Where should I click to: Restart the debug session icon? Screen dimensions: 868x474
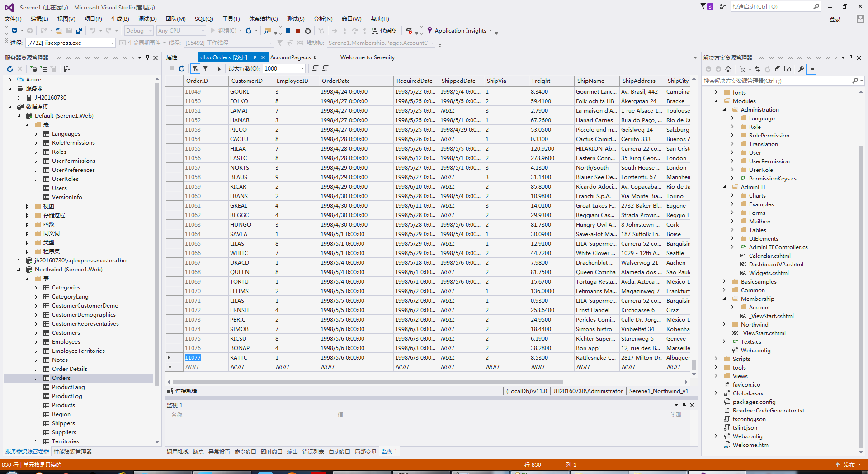308,31
